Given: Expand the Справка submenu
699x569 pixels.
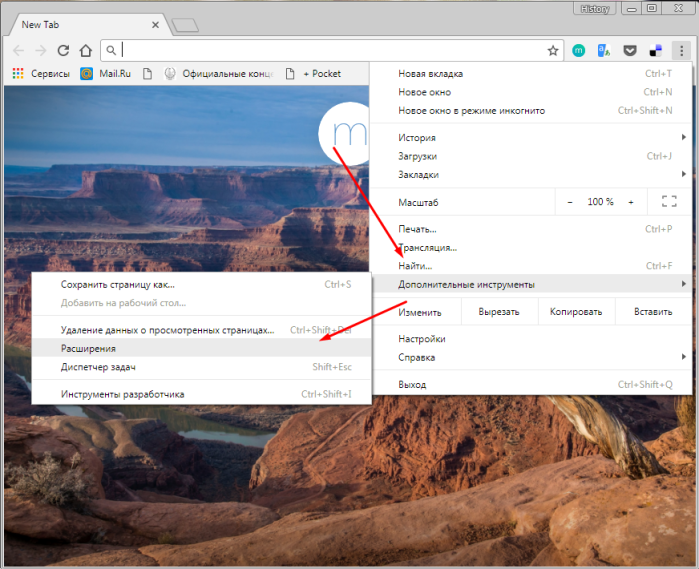Looking at the screenshot, I should click(530, 358).
